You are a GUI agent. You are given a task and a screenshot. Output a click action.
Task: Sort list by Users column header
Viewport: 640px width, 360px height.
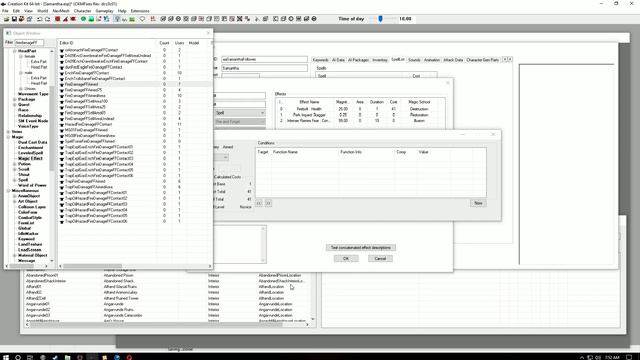coord(179,43)
